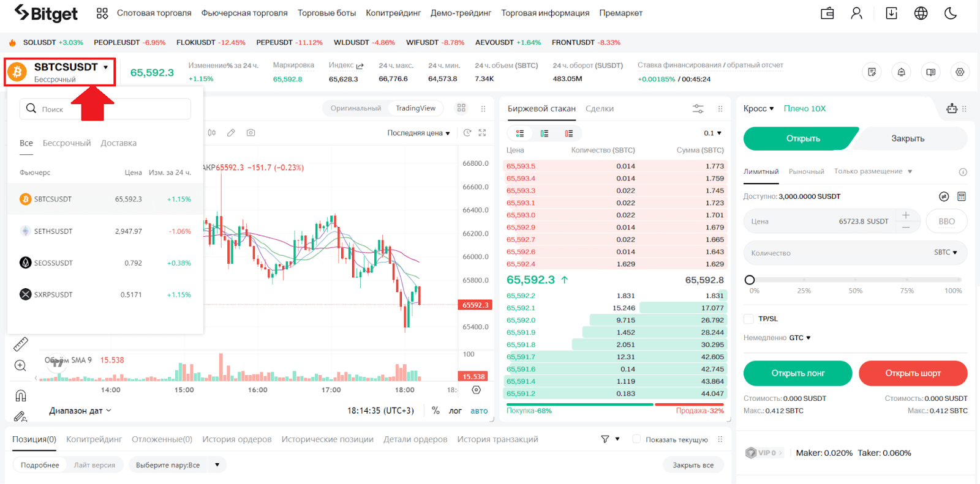Image resolution: width=980 pixels, height=484 pixels.
Task: Click the 'Открыть шорт' button
Action: 913,373
